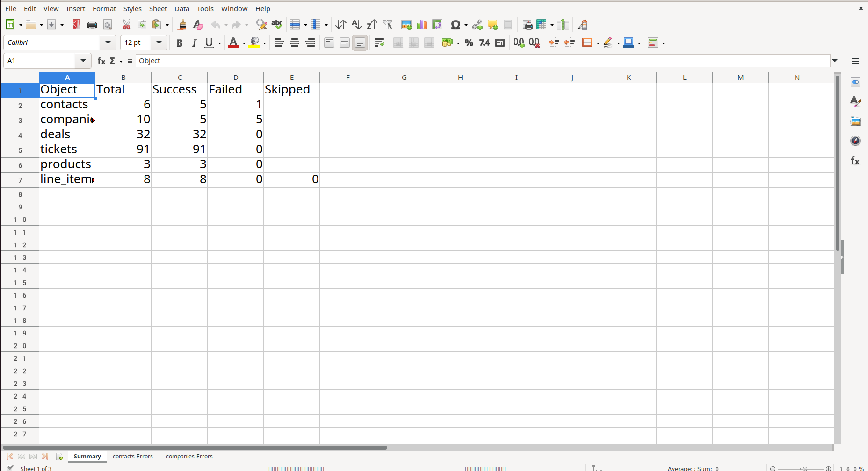The height and width of the screenshot is (471, 868).
Task: Toggle Wrap Text for cell
Action: pyautogui.click(x=379, y=43)
